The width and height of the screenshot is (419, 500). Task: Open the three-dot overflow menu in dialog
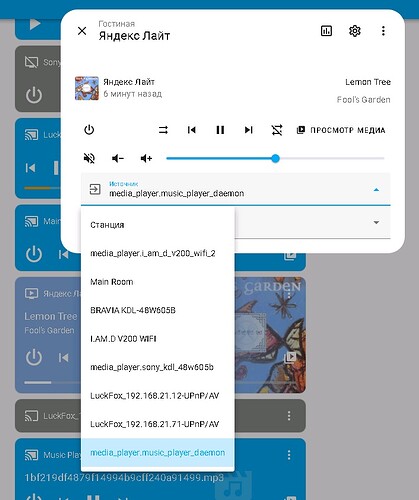383,31
